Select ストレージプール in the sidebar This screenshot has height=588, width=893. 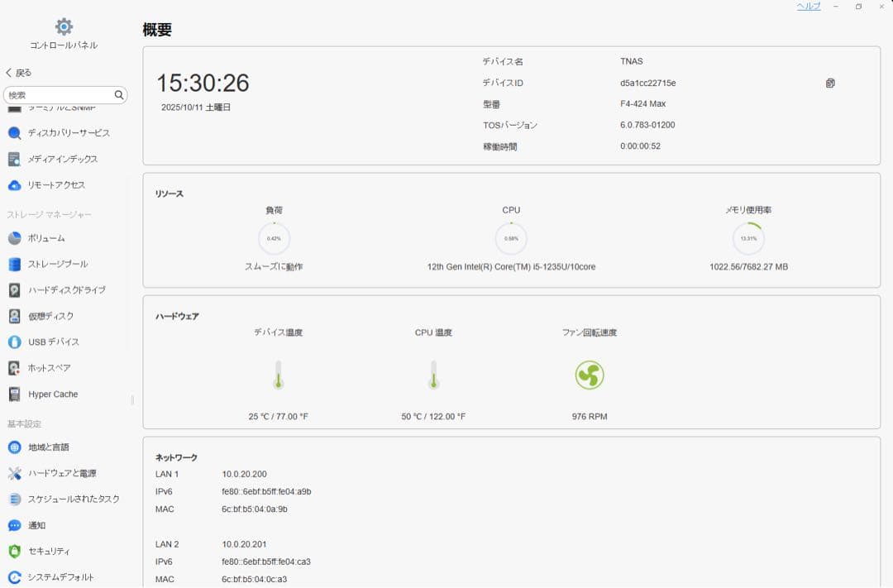pos(58,265)
